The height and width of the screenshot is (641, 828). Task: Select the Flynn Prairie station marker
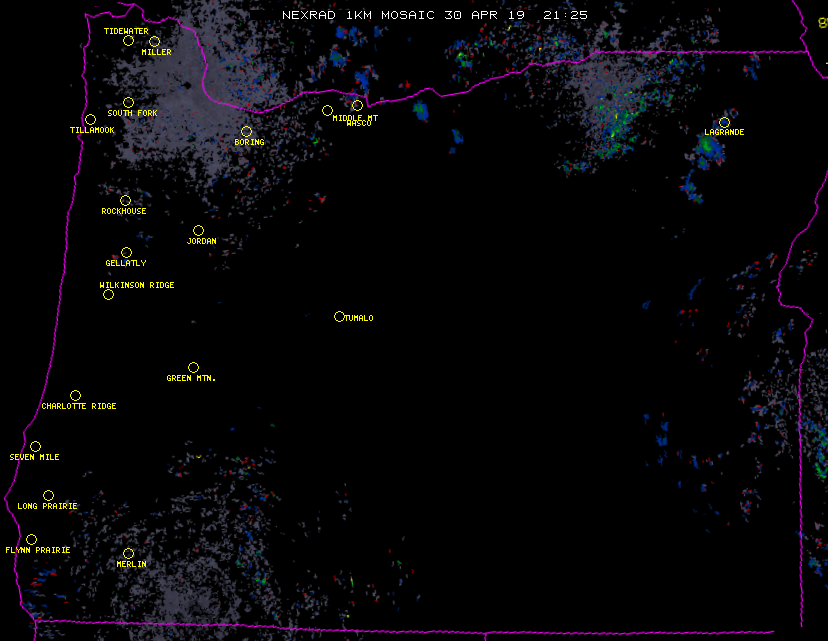click(31, 539)
